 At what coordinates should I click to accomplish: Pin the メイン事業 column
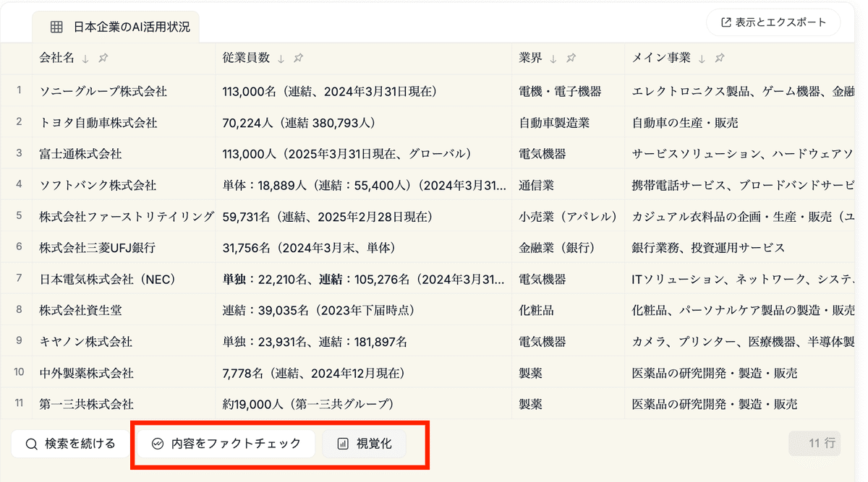(719, 59)
